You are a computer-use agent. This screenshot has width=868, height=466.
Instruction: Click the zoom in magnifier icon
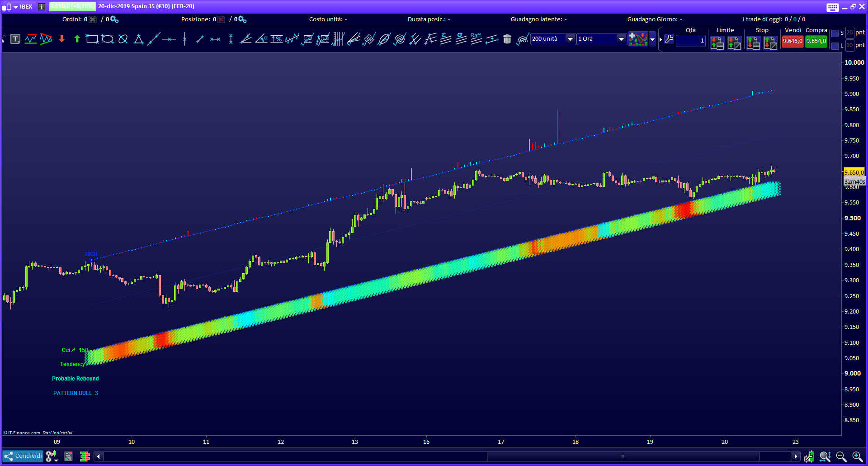857,456
